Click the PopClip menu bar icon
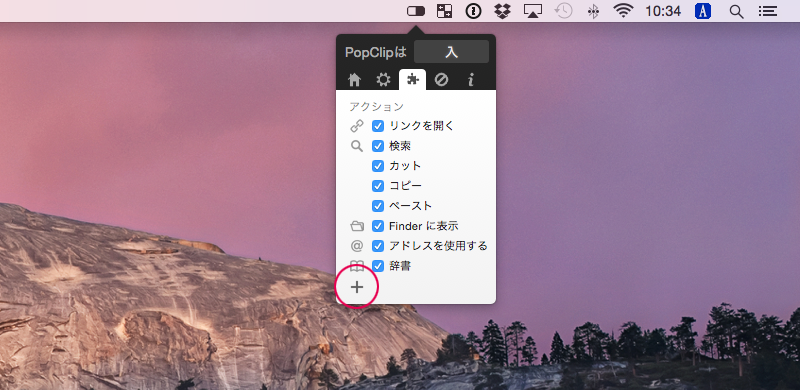 pos(416,11)
